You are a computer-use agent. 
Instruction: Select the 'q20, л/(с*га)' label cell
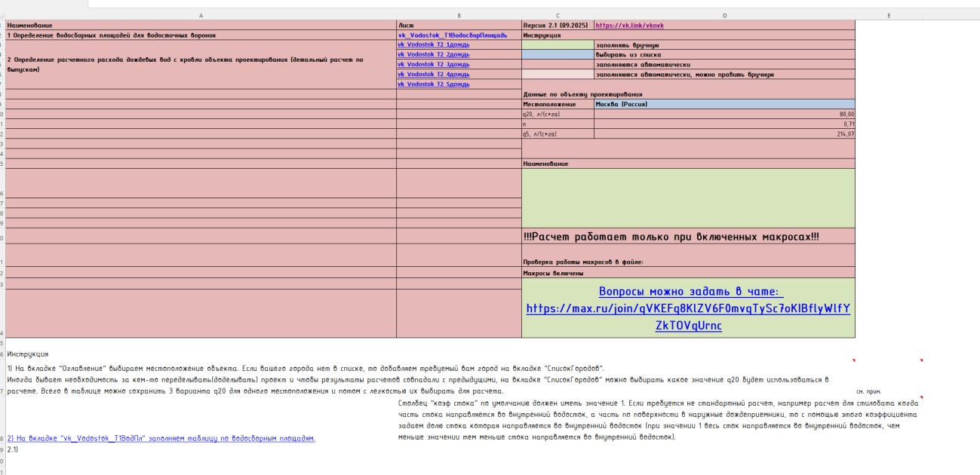(558, 114)
